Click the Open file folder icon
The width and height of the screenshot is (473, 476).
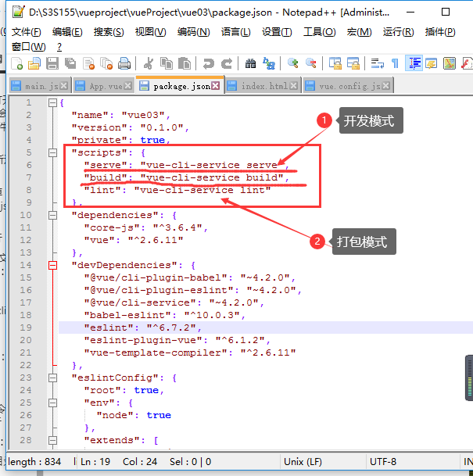[34, 63]
